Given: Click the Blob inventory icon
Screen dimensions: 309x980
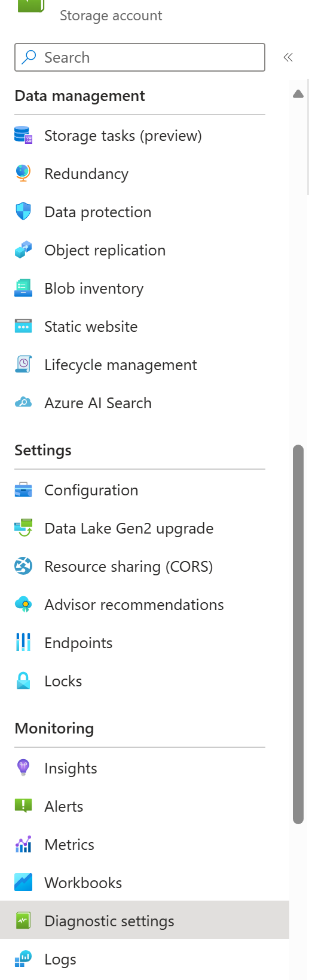Looking at the screenshot, I should point(23,288).
